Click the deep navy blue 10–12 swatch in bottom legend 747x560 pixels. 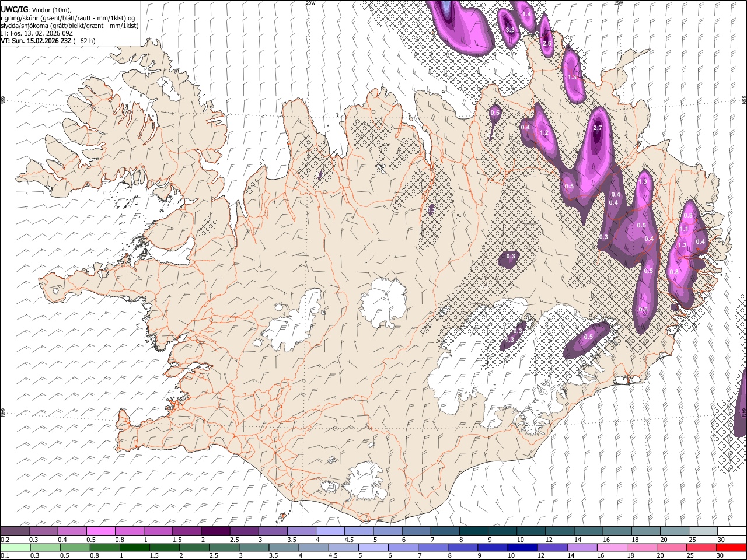click(x=522, y=547)
